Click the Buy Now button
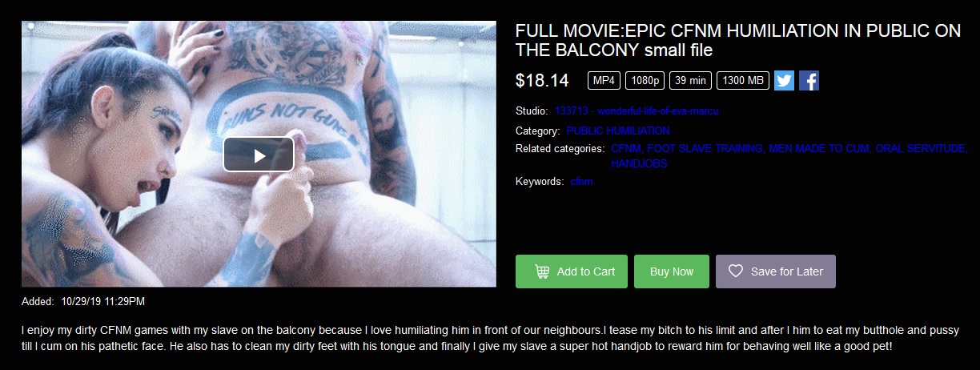980x370 pixels. [x=672, y=271]
